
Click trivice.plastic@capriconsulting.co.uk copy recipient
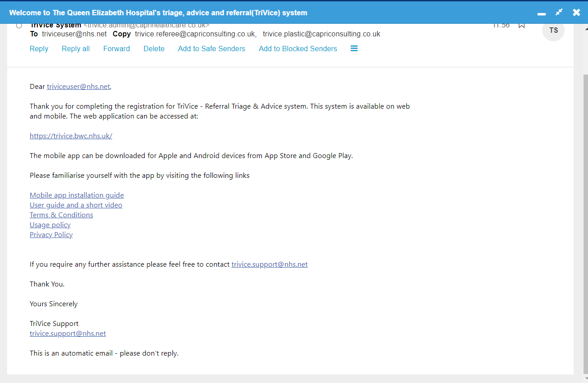322,34
